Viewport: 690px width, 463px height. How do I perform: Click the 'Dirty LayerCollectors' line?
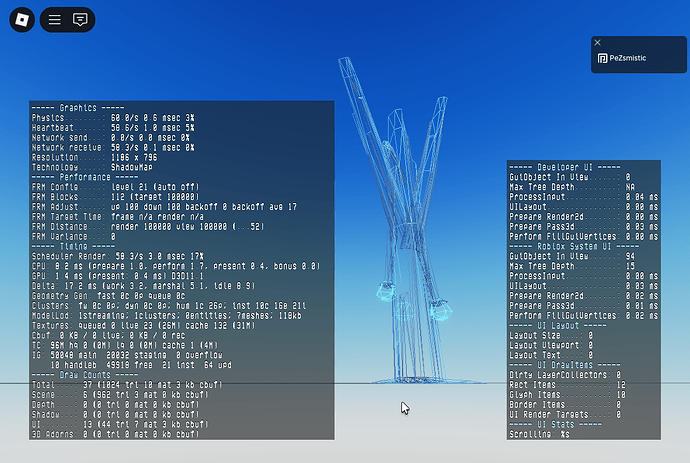(565, 375)
